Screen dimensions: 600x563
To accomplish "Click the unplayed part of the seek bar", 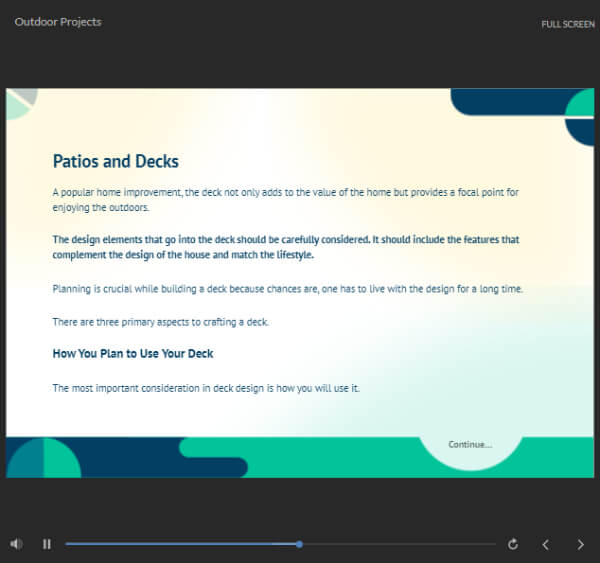I will 400,544.
